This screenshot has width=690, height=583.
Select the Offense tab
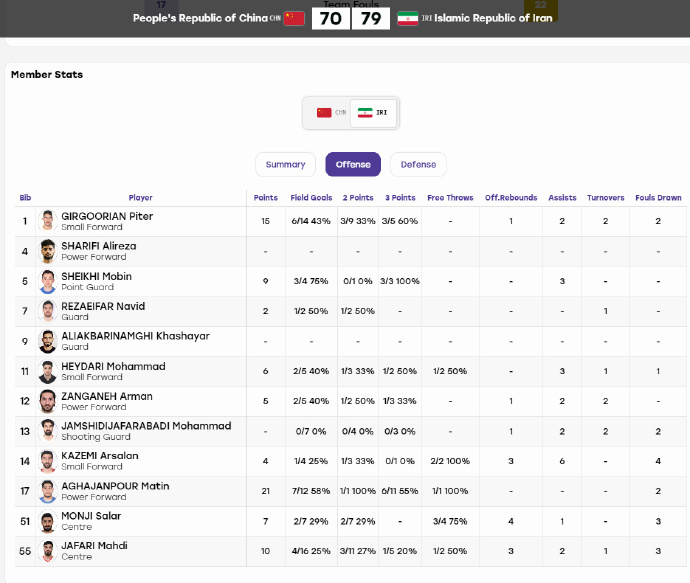(353, 165)
